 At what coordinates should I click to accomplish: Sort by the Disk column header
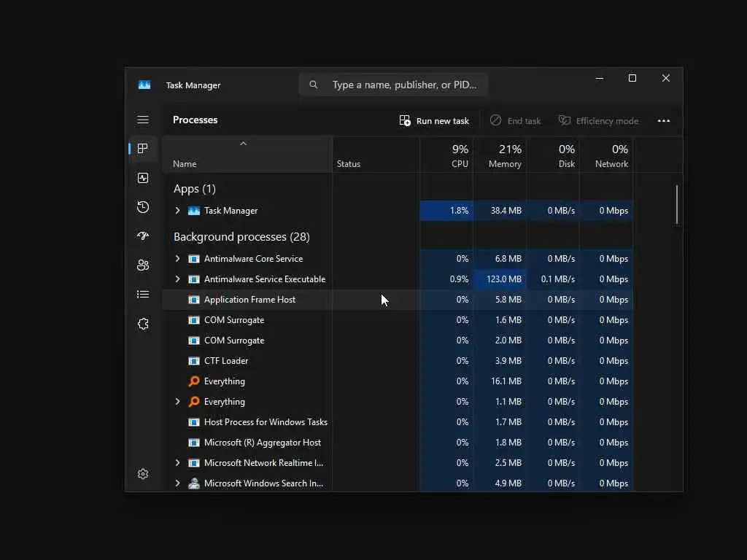tap(553, 155)
